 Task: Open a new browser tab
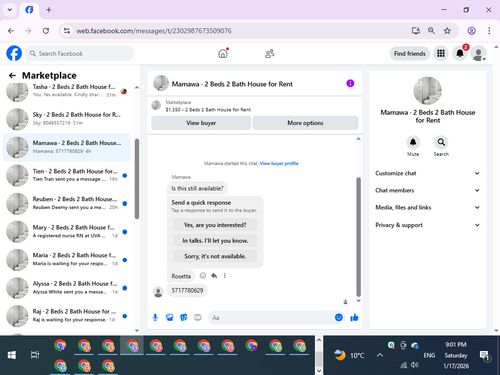click(49, 10)
